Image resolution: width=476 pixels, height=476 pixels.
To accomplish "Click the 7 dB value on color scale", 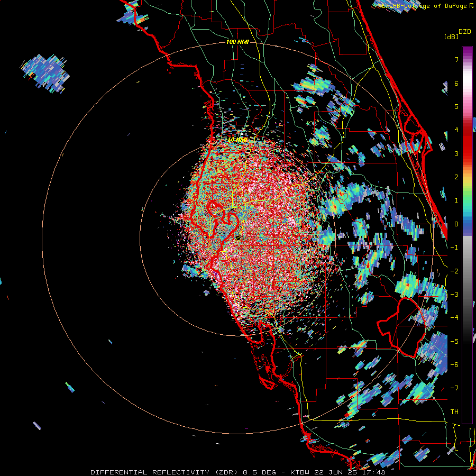I will coord(456,59).
